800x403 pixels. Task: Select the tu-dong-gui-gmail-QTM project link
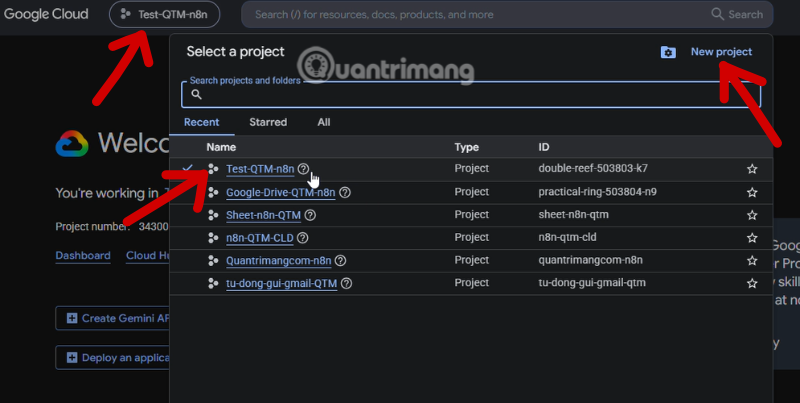282,283
